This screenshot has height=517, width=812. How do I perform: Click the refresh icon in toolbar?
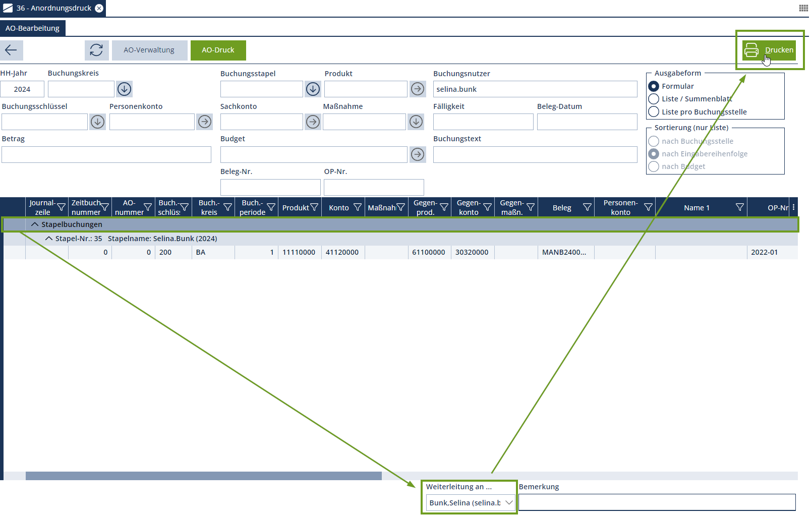[96, 50]
